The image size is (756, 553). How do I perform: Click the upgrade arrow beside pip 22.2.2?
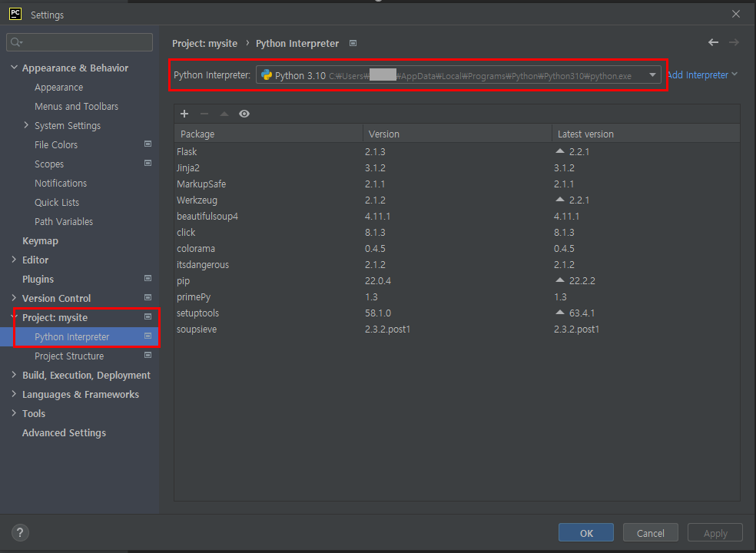pyautogui.click(x=560, y=280)
